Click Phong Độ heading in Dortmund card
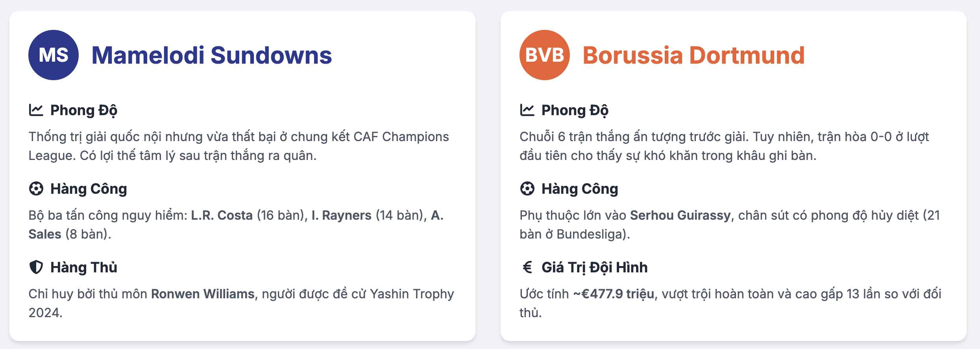The image size is (980, 349). point(575,110)
